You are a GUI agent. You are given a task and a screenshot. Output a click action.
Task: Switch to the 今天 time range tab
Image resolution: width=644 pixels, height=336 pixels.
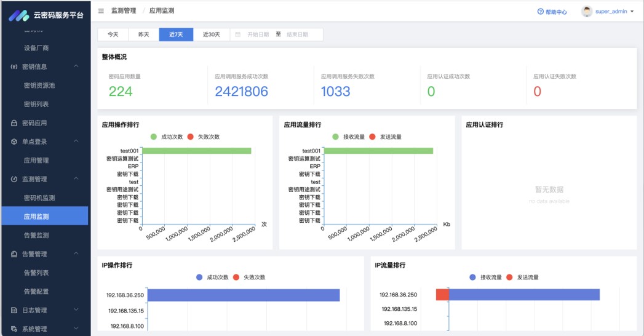(113, 34)
